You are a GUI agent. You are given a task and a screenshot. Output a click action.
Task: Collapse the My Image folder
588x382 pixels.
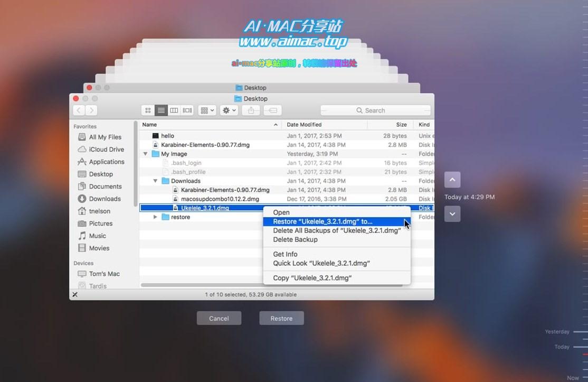(146, 154)
